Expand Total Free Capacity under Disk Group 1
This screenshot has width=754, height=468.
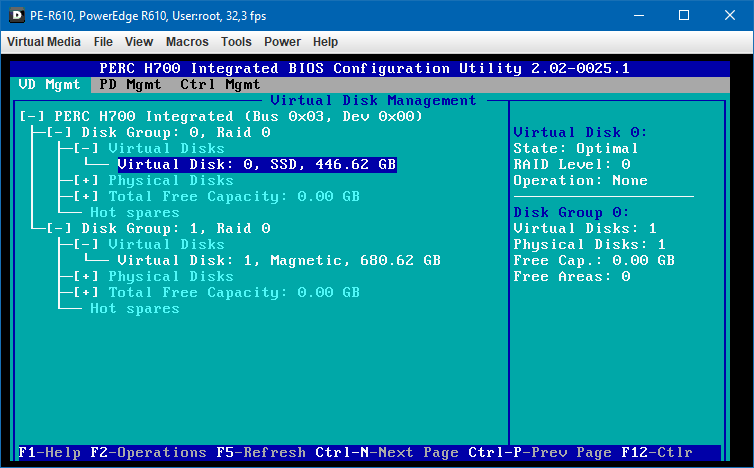pyautogui.click(x=86, y=292)
